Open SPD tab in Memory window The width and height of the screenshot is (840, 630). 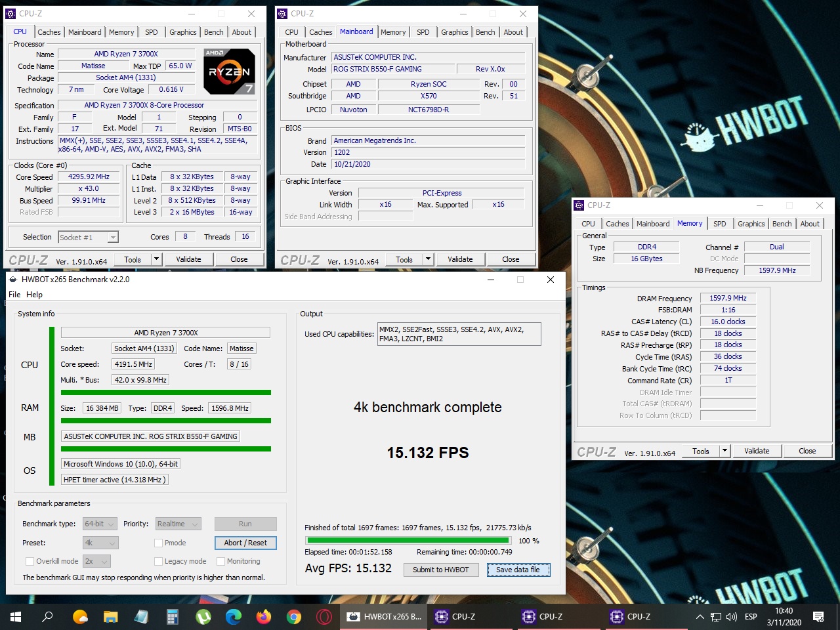click(720, 224)
